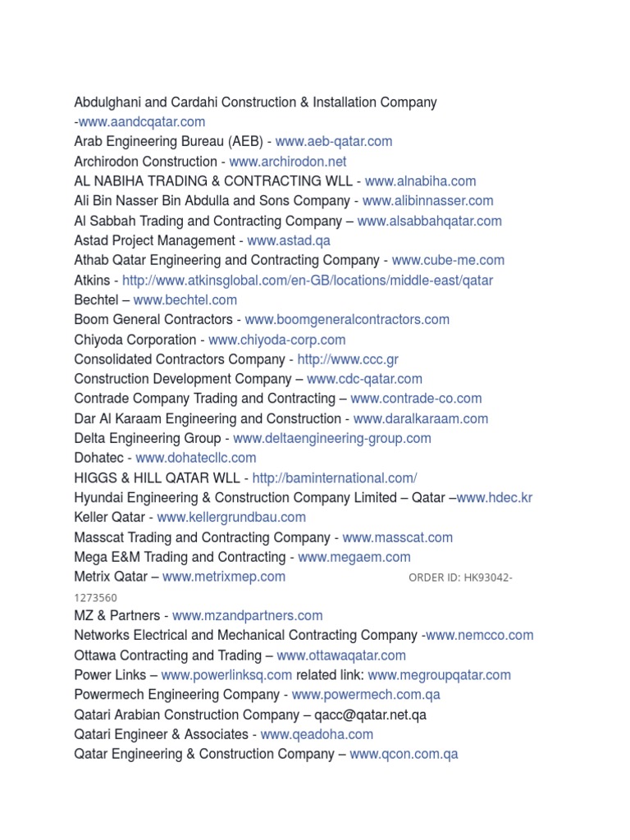Open the http://baminternational.com/ link
Image resolution: width=630 pixels, height=840 pixels.
click(x=335, y=478)
